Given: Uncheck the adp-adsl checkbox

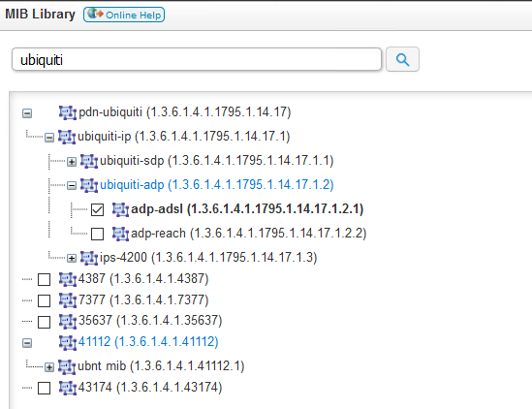Looking at the screenshot, I should click(x=97, y=209).
